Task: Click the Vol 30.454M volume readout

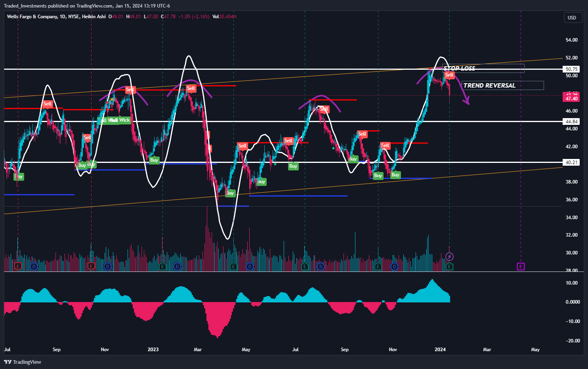Action: click(224, 17)
